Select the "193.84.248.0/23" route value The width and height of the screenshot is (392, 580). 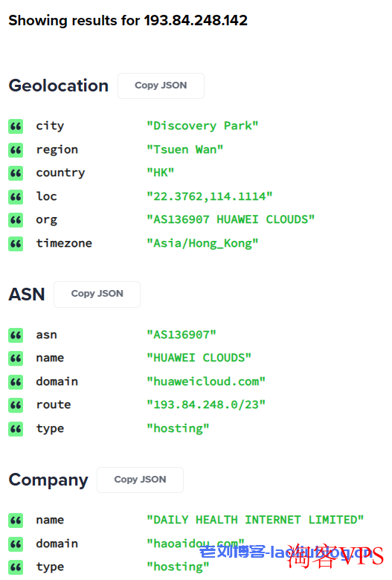pos(206,405)
